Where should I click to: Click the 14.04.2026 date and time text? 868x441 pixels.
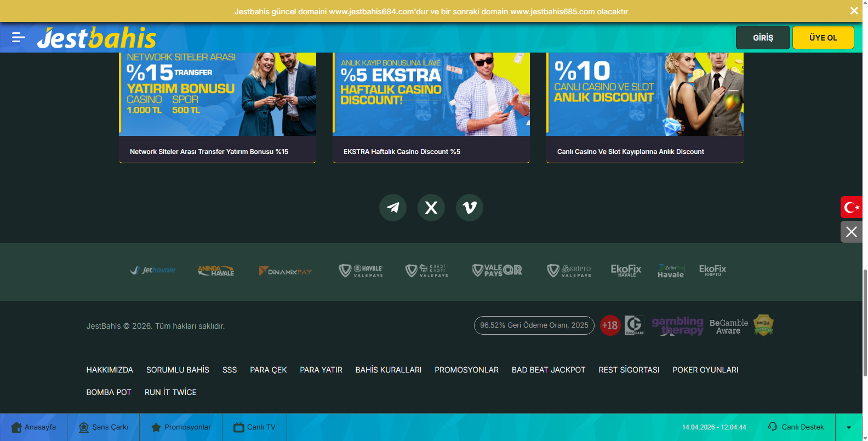tap(714, 427)
